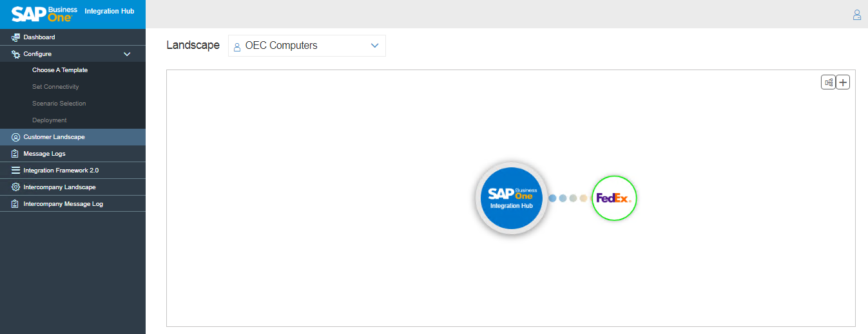Click the user profile icon in header
This screenshot has width=868, height=334.
pos(856,15)
